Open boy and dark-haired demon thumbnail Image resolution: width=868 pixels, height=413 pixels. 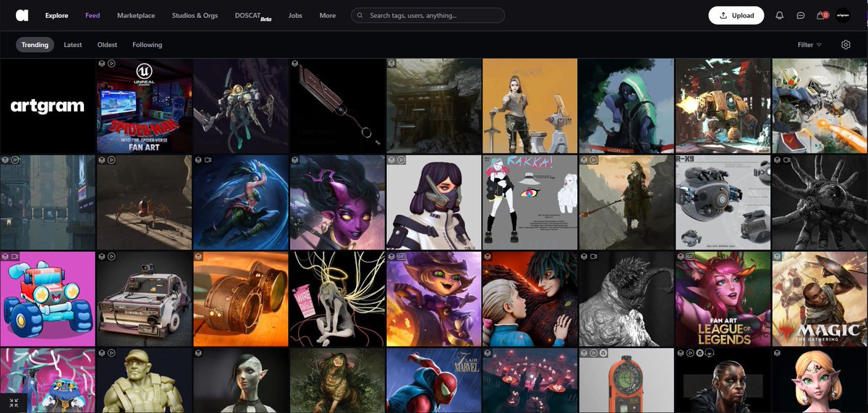[x=529, y=299]
